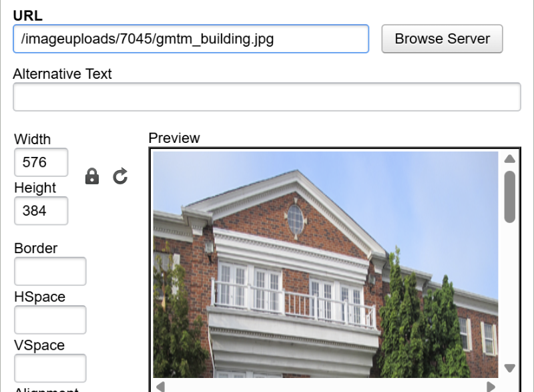Click the reset size circular arrow icon
534x392 pixels.
pos(120,176)
